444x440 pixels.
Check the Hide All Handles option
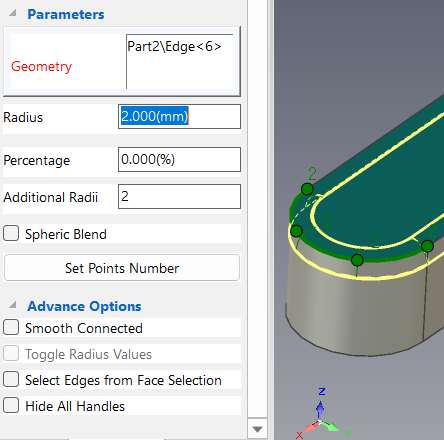pos(11,405)
